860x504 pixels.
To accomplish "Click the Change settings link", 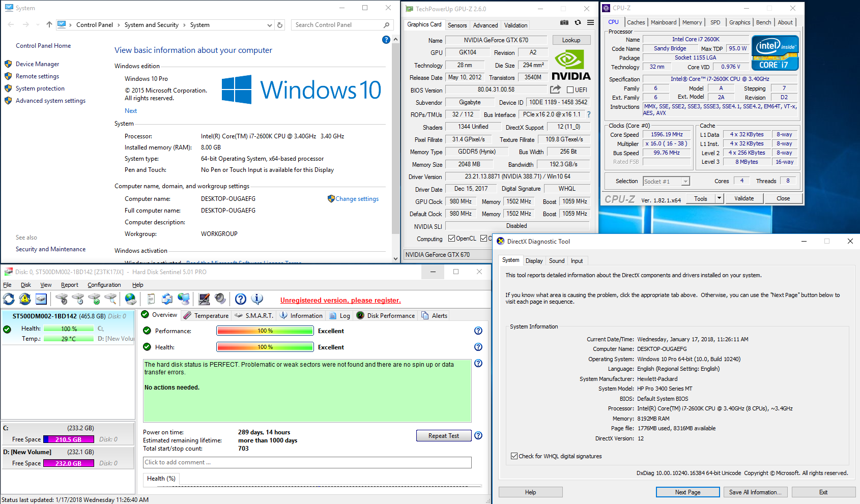I will point(357,199).
